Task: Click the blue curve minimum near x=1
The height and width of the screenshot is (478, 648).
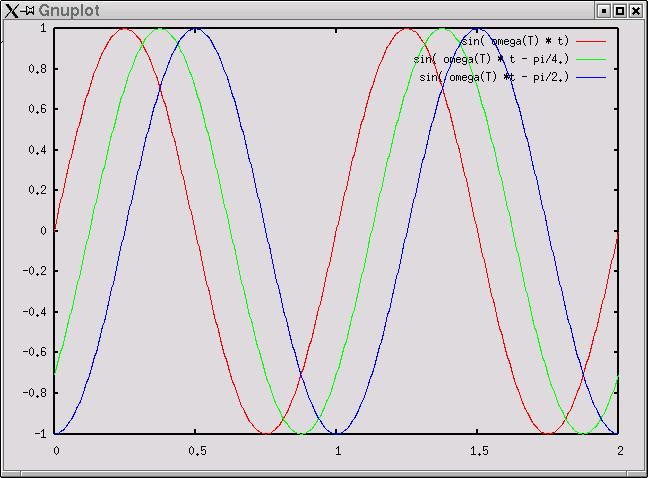Action: 338,433
